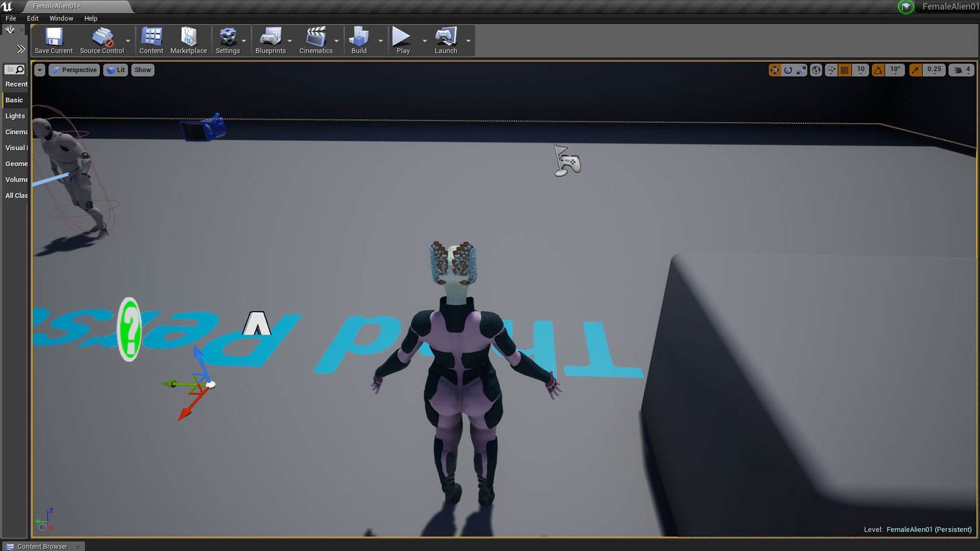The height and width of the screenshot is (551, 980).
Task: Toggle rotation angle snapping
Action: (878, 70)
